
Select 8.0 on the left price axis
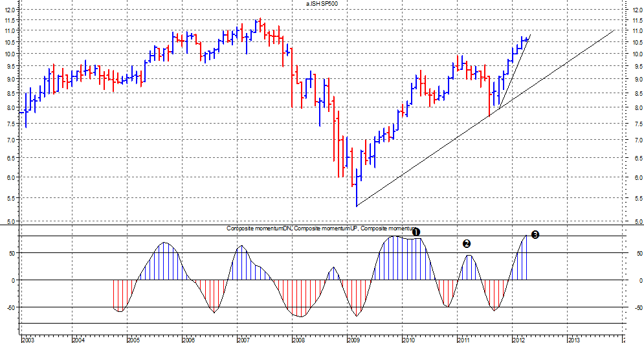click(12, 108)
